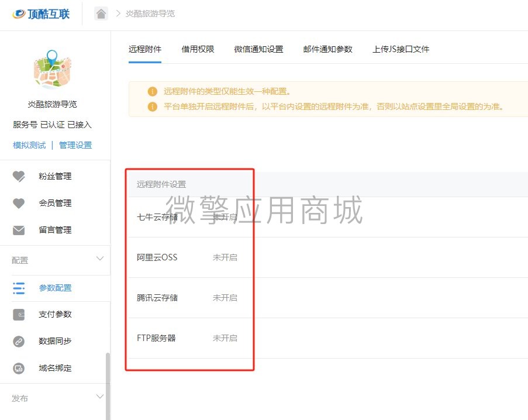
Task: Open the 微信通知设置 tab
Action: pyautogui.click(x=258, y=49)
